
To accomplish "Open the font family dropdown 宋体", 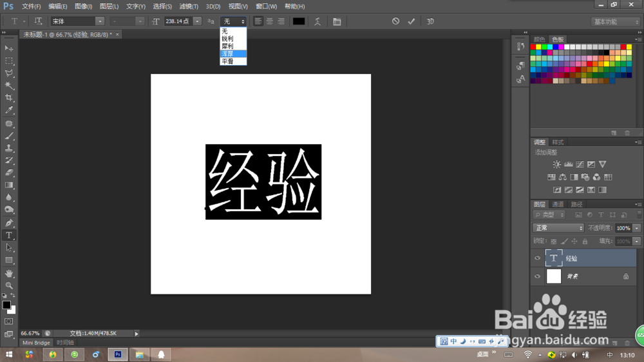I will (77, 21).
